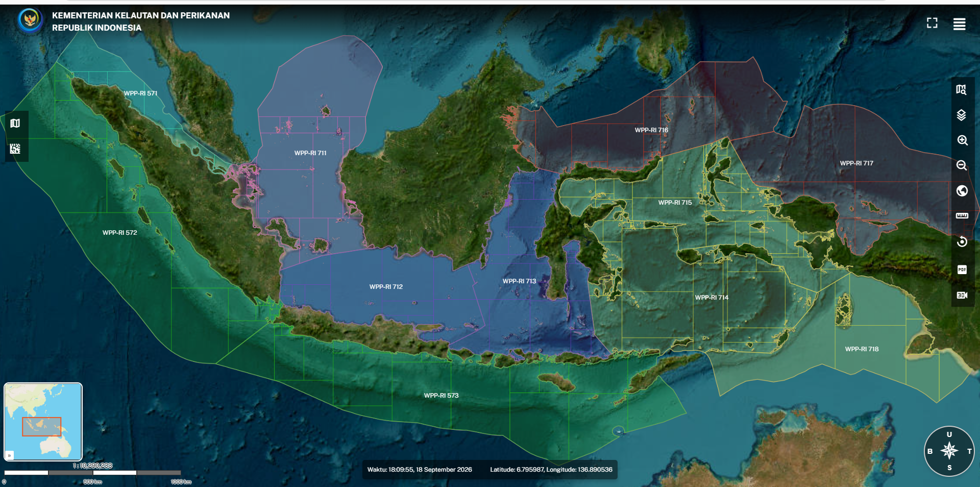Select the WPP-RI 715 zone label
This screenshot has width=980, height=487.
(x=675, y=203)
